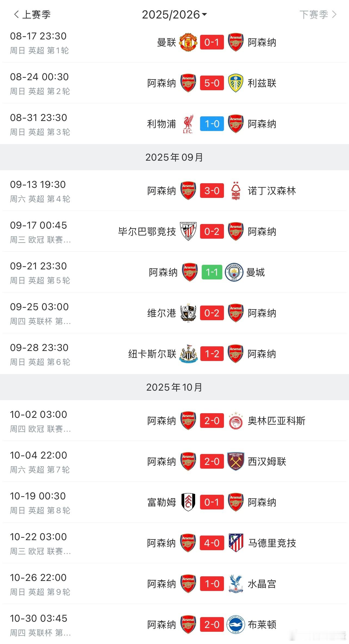This screenshot has width=349, height=644.
Task: Click the Port Vale crest icon
Action: (188, 313)
